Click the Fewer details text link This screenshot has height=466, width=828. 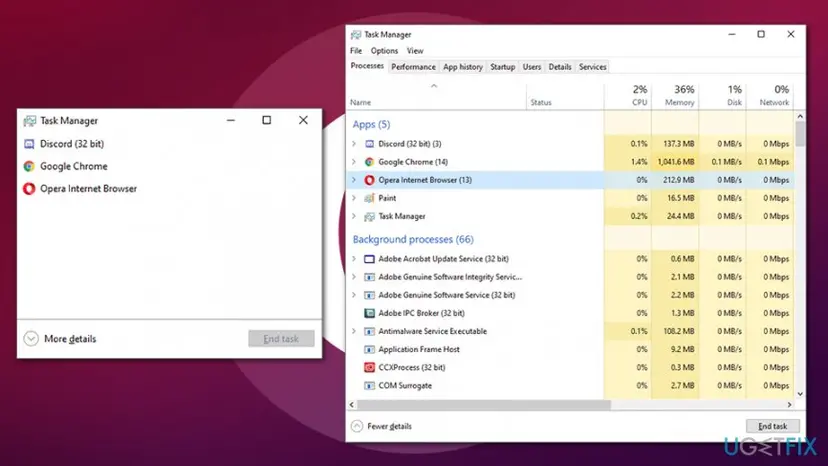tap(389, 426)
